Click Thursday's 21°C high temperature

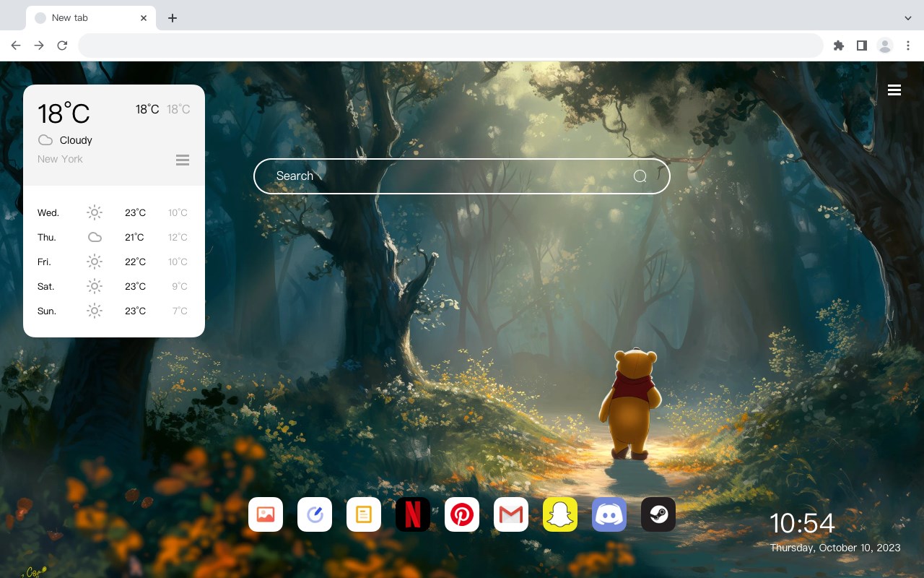[x=134, y=237]
